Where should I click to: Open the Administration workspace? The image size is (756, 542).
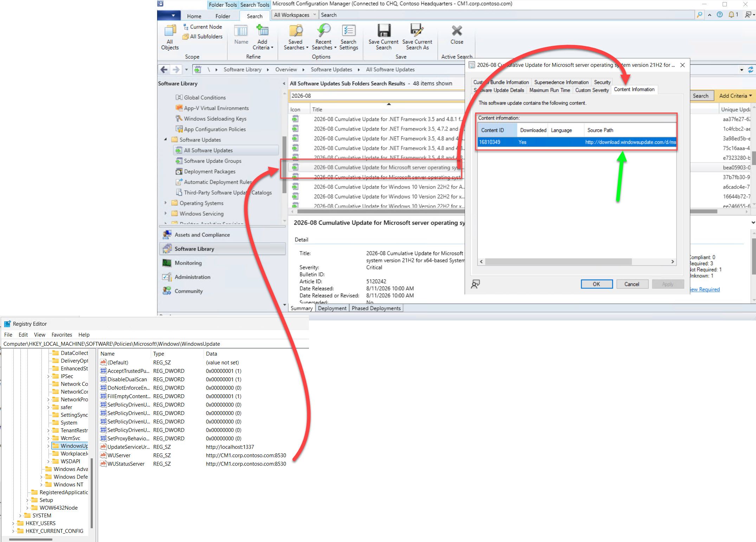tap(222, 277)
